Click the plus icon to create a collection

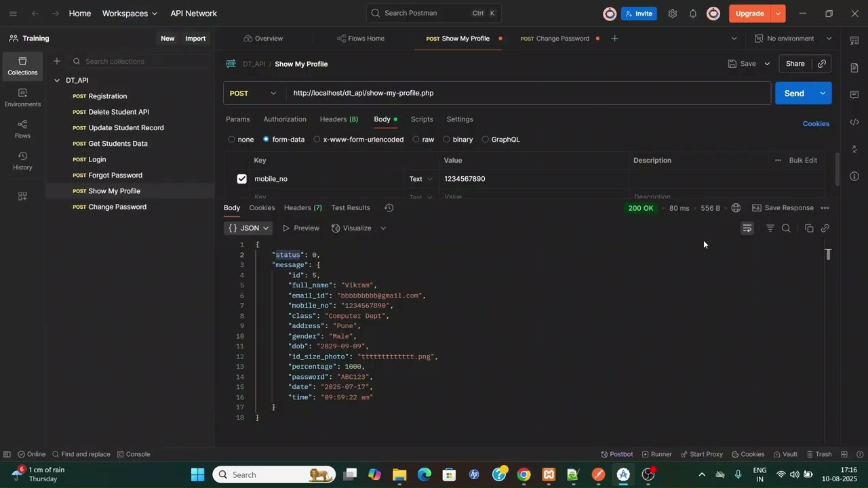57,61
